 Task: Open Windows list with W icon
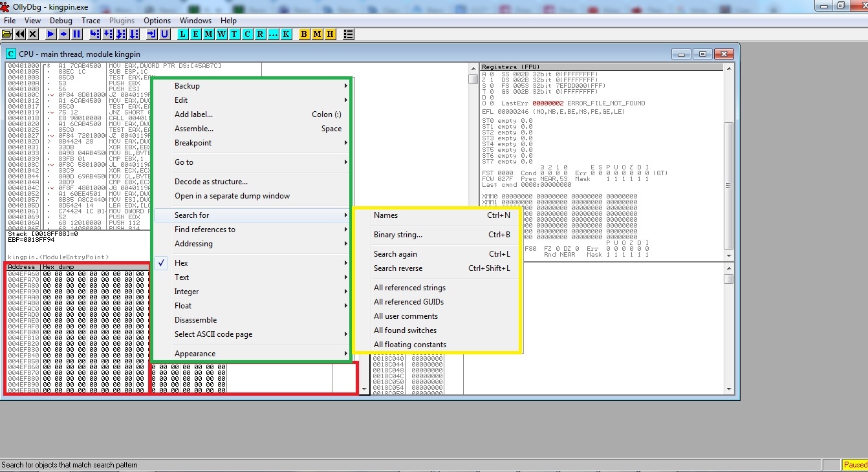click(x=221, y=34)
